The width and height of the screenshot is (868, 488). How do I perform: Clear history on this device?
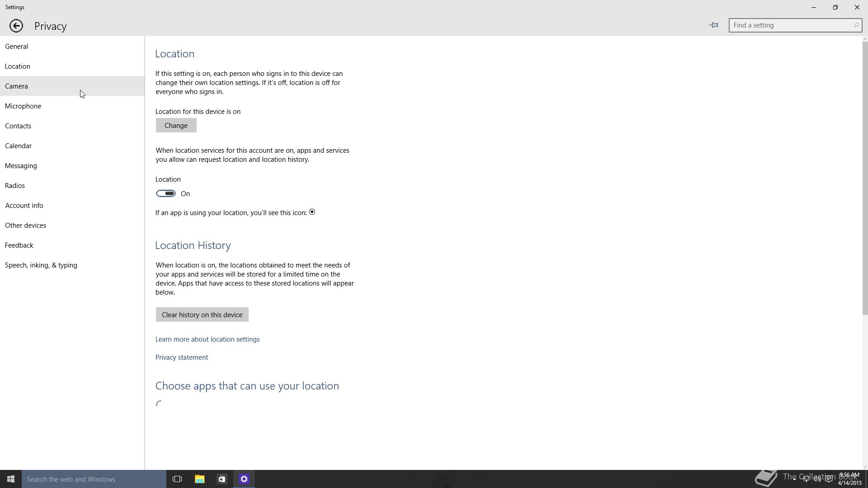point(202,314)
